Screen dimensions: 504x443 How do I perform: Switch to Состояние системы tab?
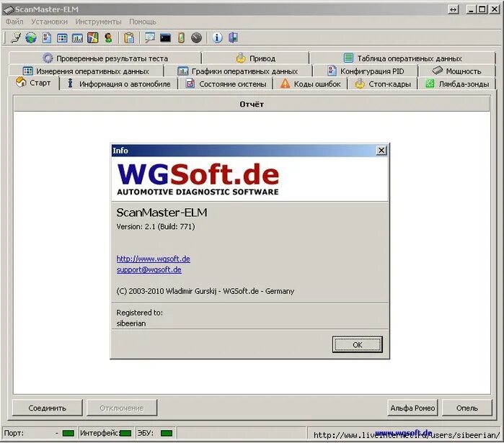coord(225,84)
